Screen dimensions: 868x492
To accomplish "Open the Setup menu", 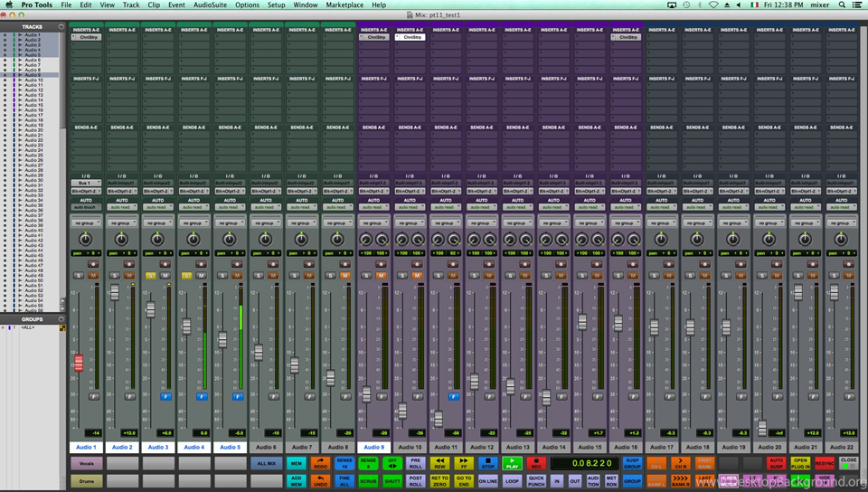I will tap(276, 5).
